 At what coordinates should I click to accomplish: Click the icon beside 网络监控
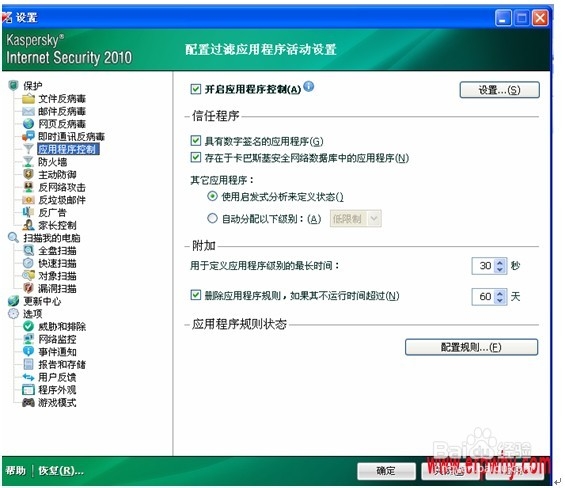point(28,339)
